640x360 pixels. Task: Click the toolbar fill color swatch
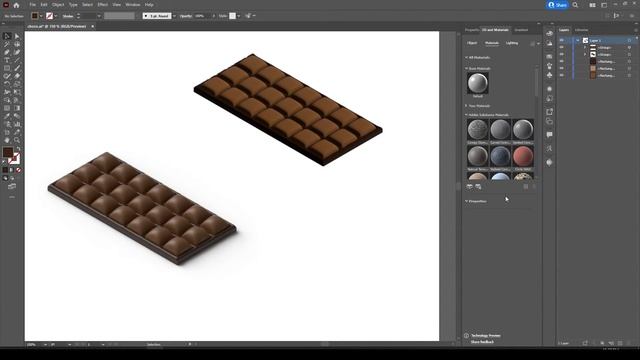[8, 152]
